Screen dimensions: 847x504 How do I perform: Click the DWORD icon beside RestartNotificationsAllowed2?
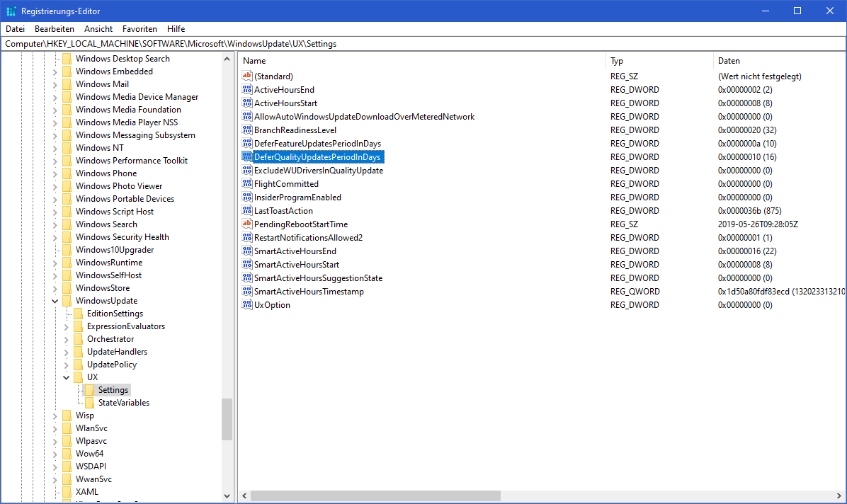tap(247, 237)
